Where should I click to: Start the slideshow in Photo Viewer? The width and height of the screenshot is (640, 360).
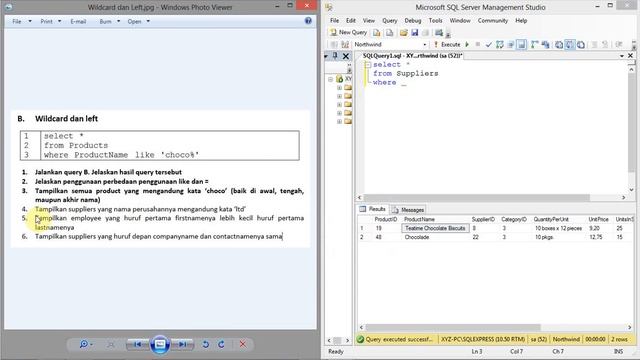click(x=160, y=344)
